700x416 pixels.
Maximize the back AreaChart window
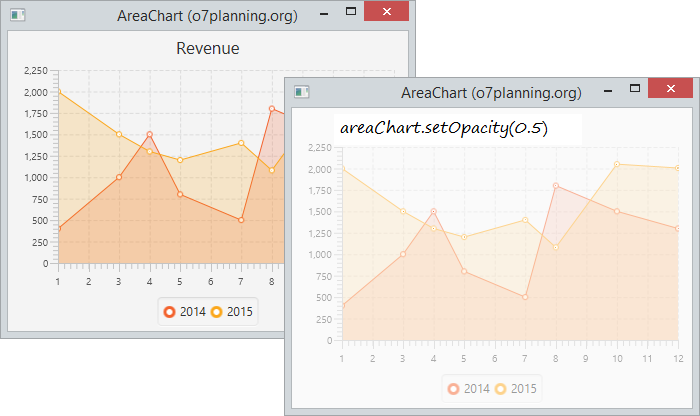[x=351, y=11]
